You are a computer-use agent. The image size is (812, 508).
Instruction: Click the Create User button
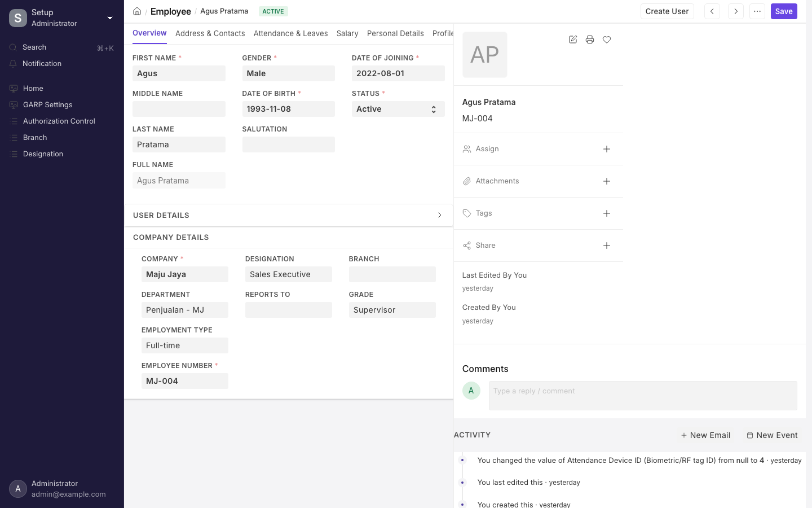pyautogui.click(x=667, y=11)
